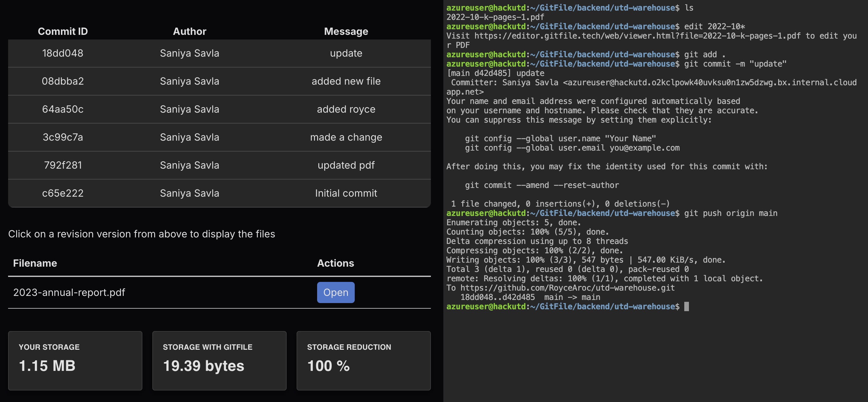
Task: Open the 2023-annual-report.pdf file
Action: pyautogui.click(x=335, y=292)
